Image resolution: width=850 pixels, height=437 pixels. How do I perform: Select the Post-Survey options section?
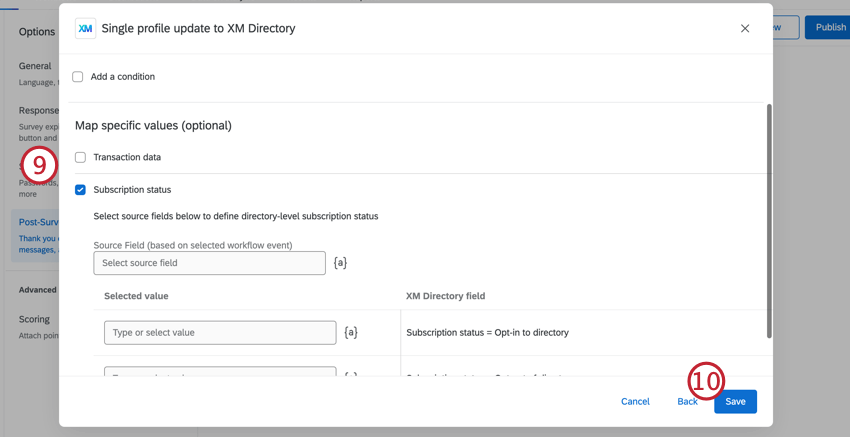click(x=38, y=222)
